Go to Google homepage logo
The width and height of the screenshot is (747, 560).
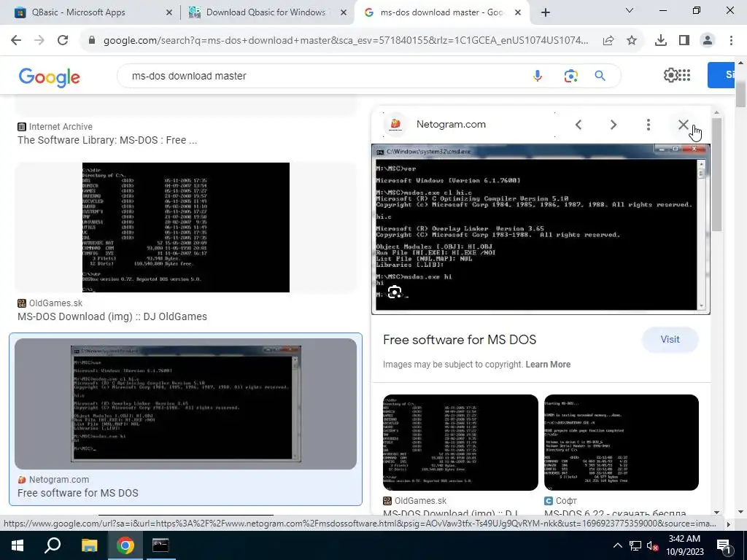click(x=49, y=77)
